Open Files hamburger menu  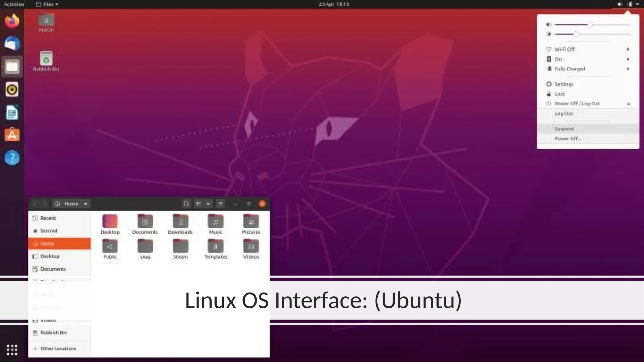[220, 204]
